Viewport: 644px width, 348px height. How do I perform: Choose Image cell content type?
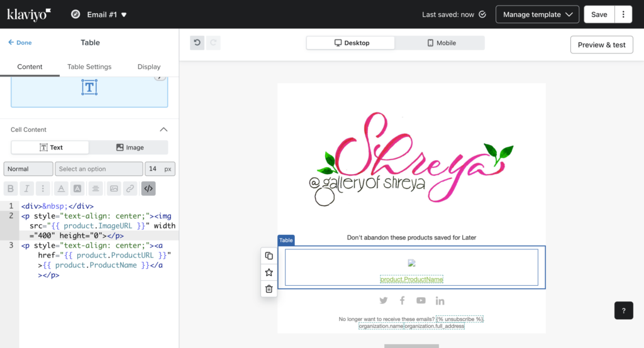coord(129,148)
